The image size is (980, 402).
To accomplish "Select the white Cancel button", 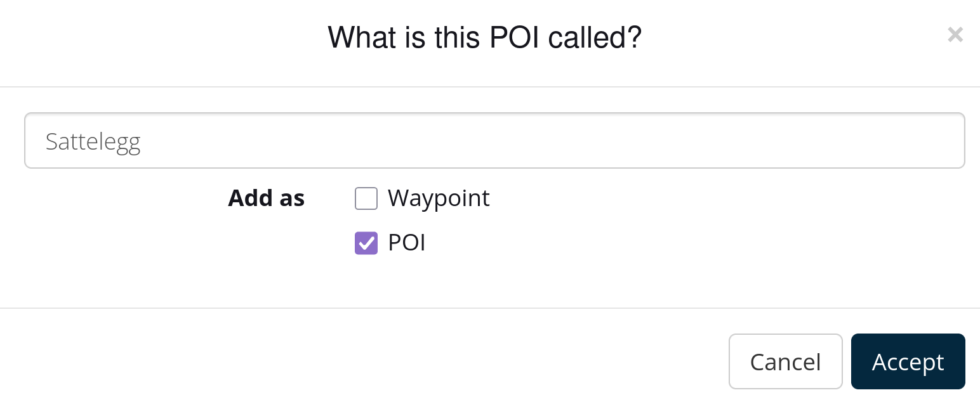I will 785,361.
